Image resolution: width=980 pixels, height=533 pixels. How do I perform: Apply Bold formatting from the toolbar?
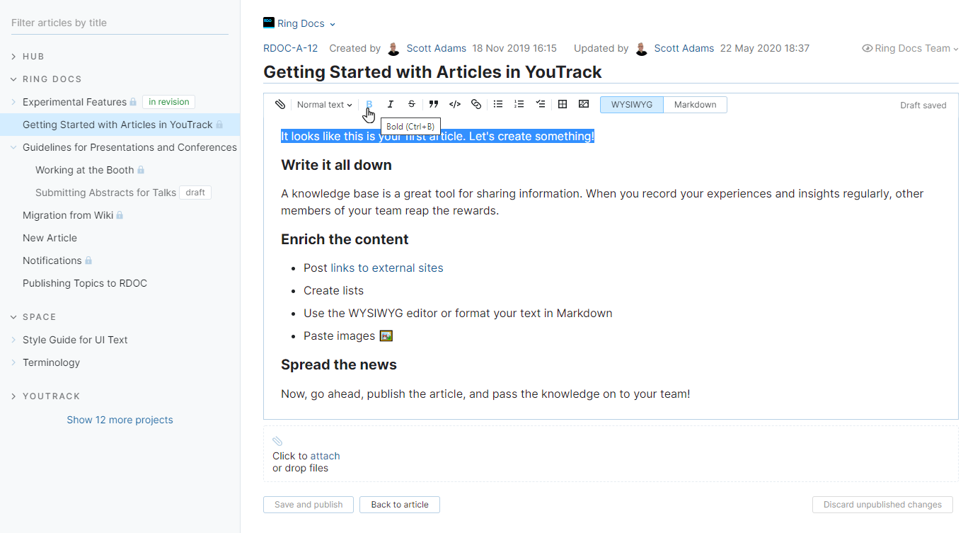(369, 105)
